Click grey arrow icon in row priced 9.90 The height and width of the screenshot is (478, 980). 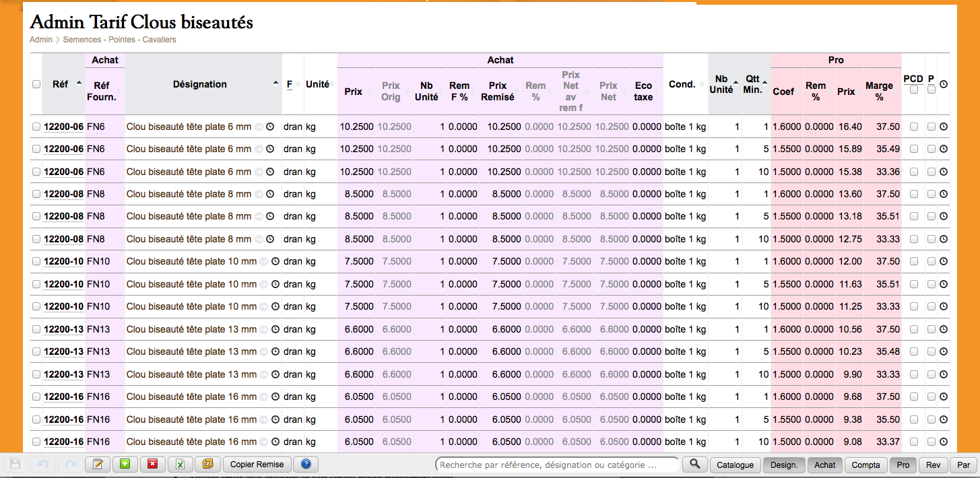(x=264, y=374)
